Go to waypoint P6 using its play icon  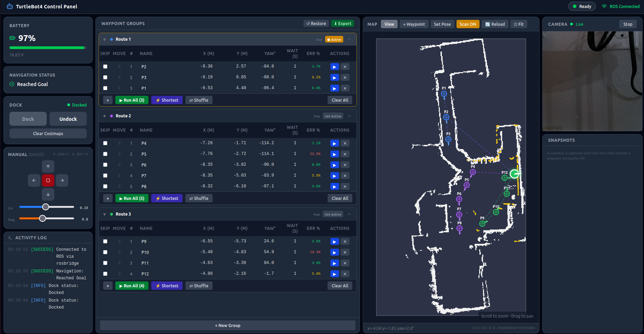click(335, 165)
